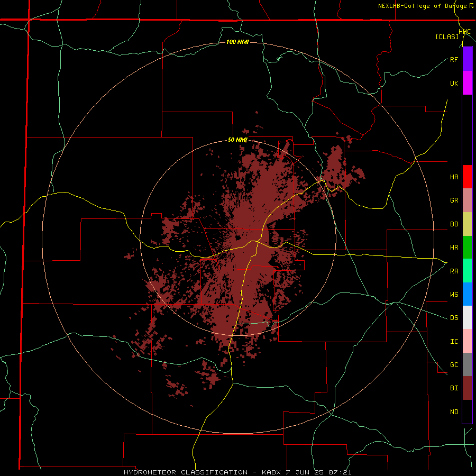
Task: Click the HA legend label
Action: [x=454, y=177]
